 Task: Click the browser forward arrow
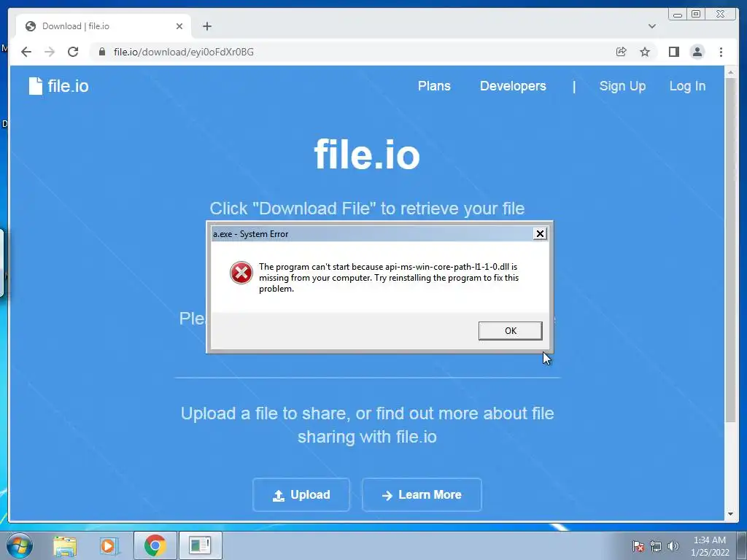click(50, 52)
